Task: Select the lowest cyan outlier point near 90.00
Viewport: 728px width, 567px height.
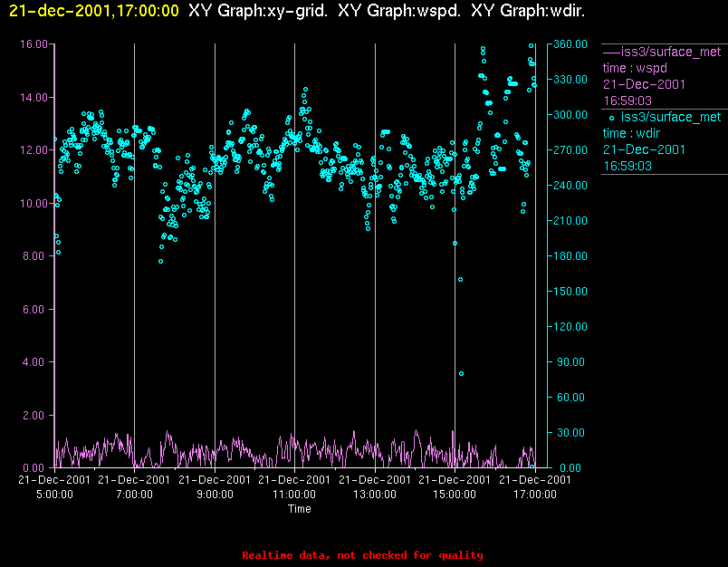Action: point(461,373)
